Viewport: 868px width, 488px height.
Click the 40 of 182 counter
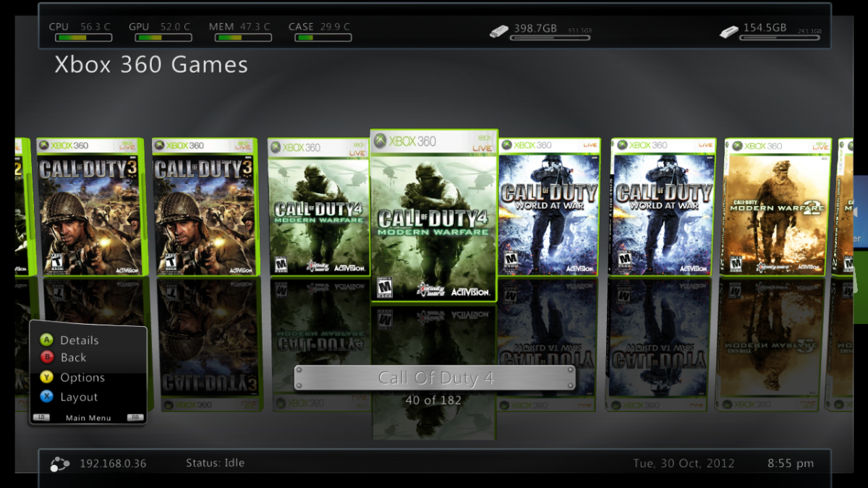tap(433, 400)
